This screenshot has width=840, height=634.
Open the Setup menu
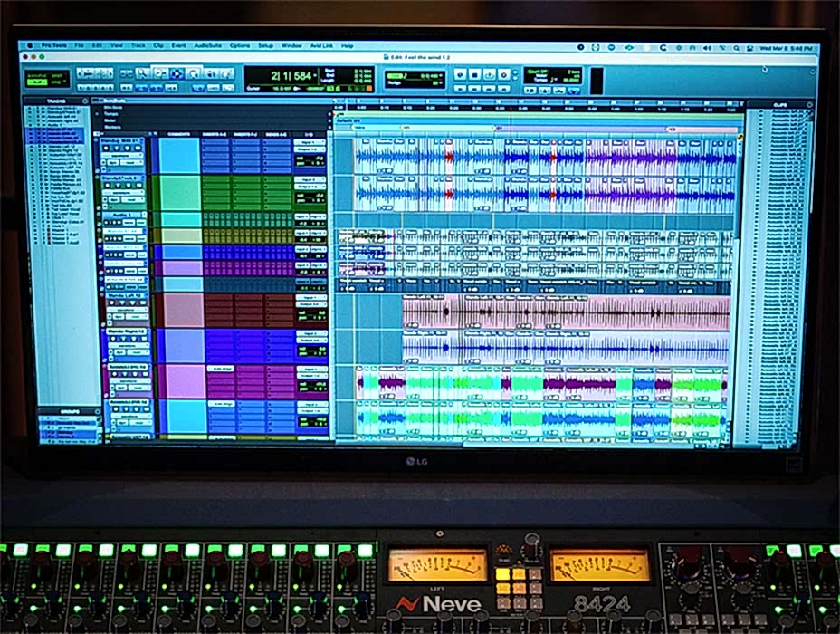[266, 45]
